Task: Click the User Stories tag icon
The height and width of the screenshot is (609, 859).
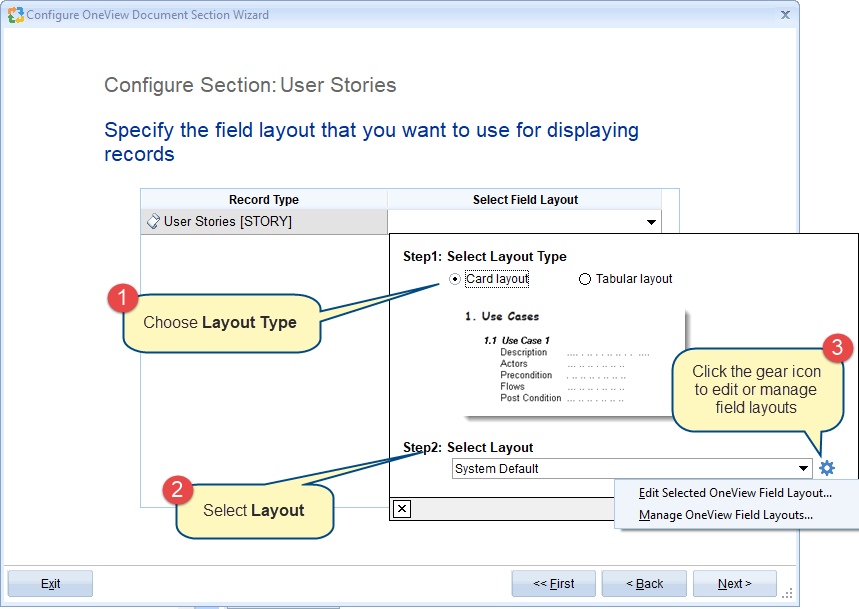Action: 153,221
